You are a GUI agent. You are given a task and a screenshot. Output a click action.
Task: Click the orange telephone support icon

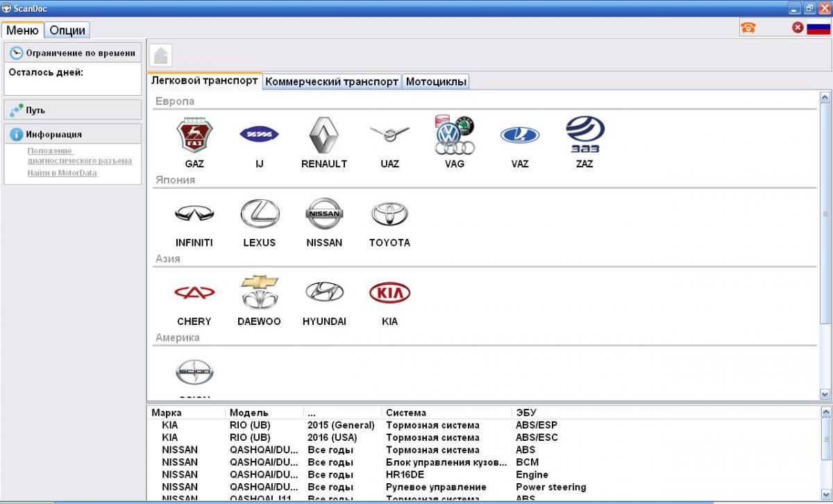tap(748, 28)
